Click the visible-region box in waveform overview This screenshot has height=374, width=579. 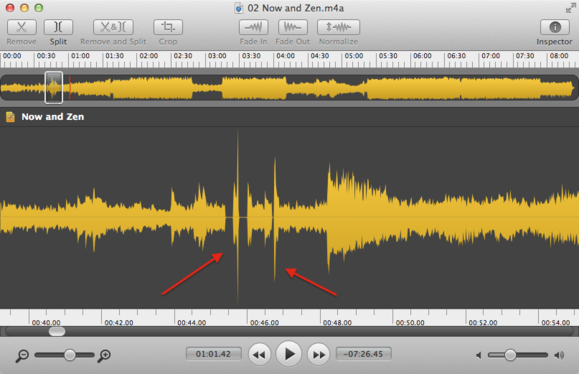tap(54, 88)
